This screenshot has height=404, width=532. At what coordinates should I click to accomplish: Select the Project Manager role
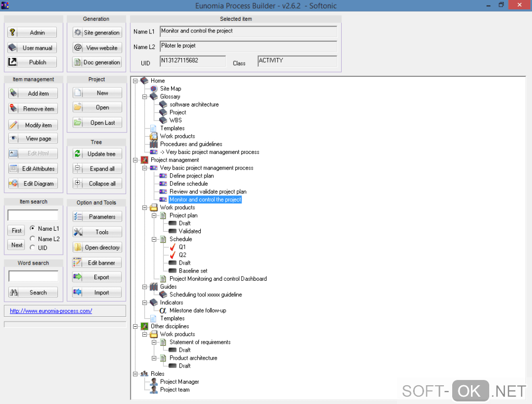click(x=179, y=382)
